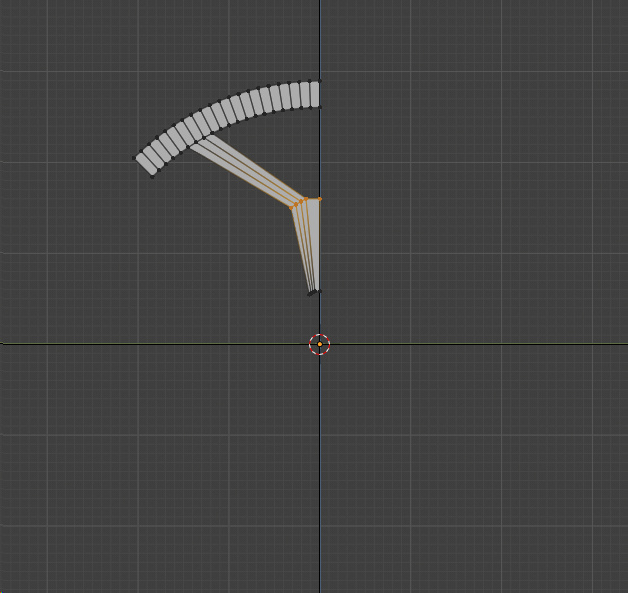Image resolution: width=628 pixels, height=593 pixels.
Task: Select the orange vertex on the vertical axis
Action: pyautogui.click(x=320, y=199)
